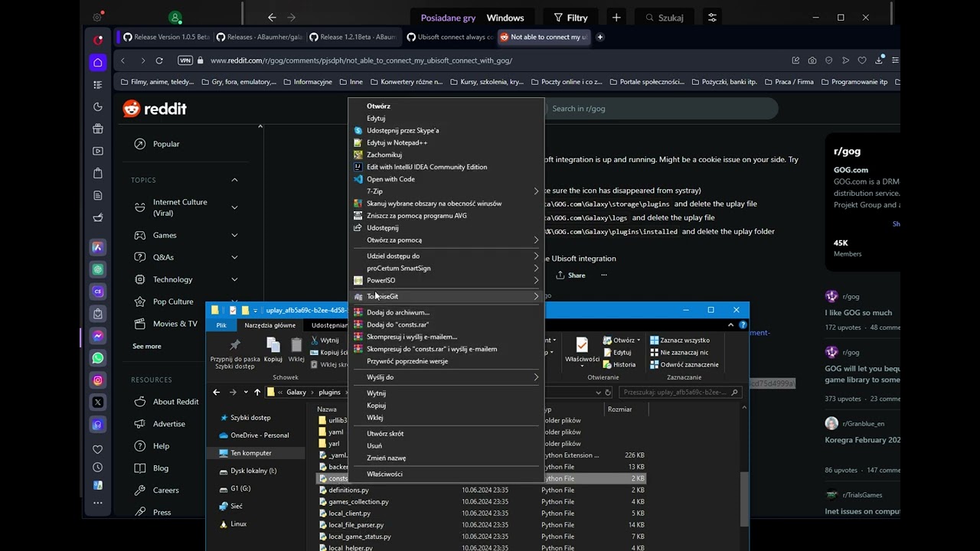This screenshot has height=551, width=980.
Task: Click 'Popular' in the Reddit sidebar
Action: [166, 144]
